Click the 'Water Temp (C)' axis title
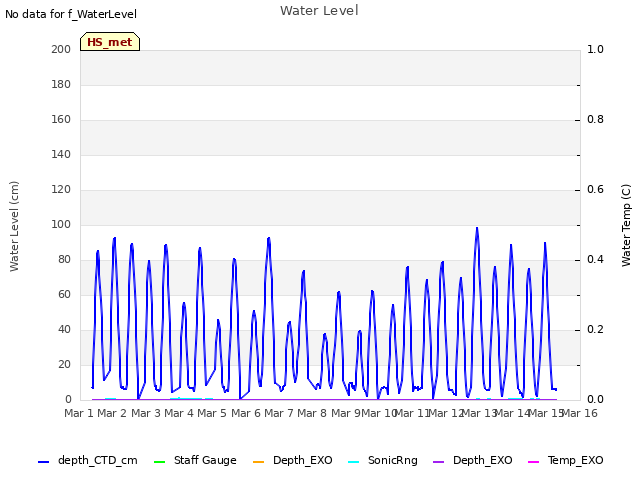Screen dimensions: 640x480 click(626, 226)
